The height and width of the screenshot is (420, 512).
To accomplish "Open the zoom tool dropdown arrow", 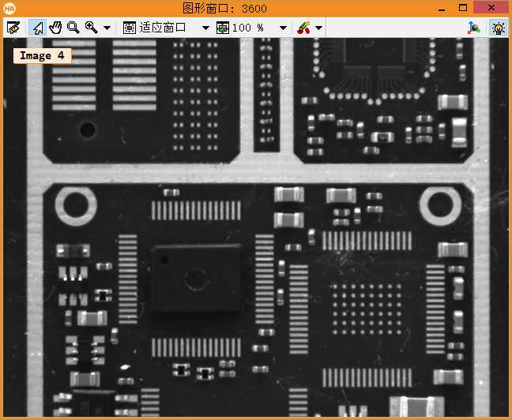I will (x=107, y=28).
